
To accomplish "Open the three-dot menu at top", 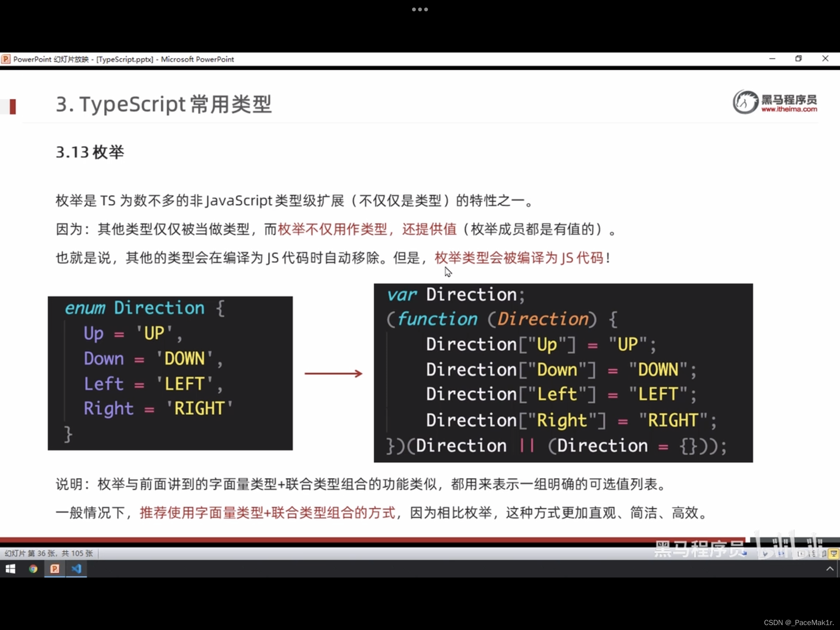I will tap(420, 9).
